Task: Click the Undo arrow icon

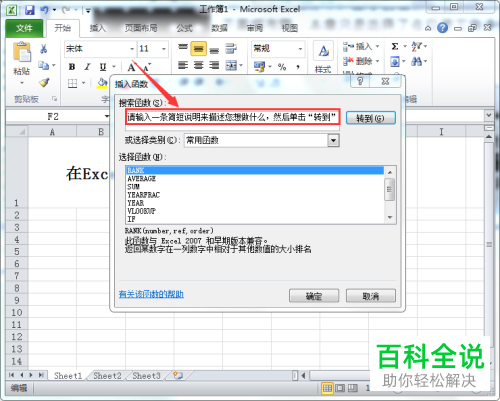Action: tap(44, 10)
